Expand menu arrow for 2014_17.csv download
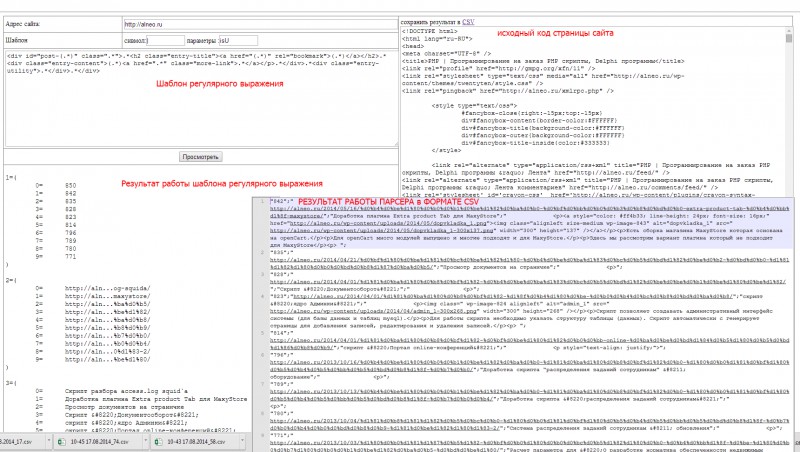This screenshot has width=800, height=452. coord(49,440)
